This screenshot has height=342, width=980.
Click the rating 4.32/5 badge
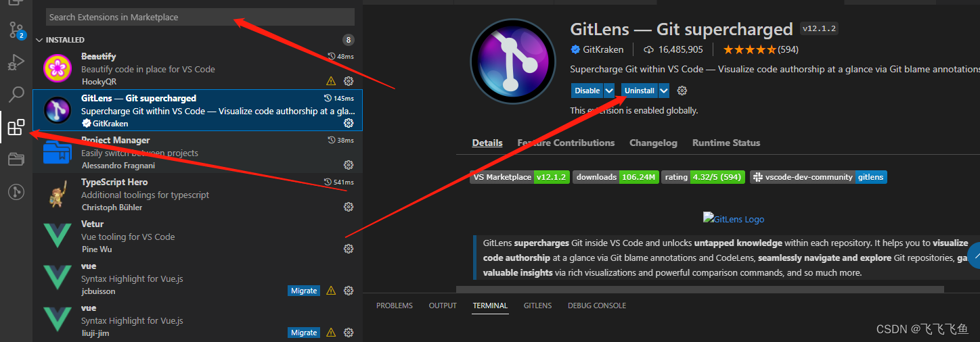(703, 177)
